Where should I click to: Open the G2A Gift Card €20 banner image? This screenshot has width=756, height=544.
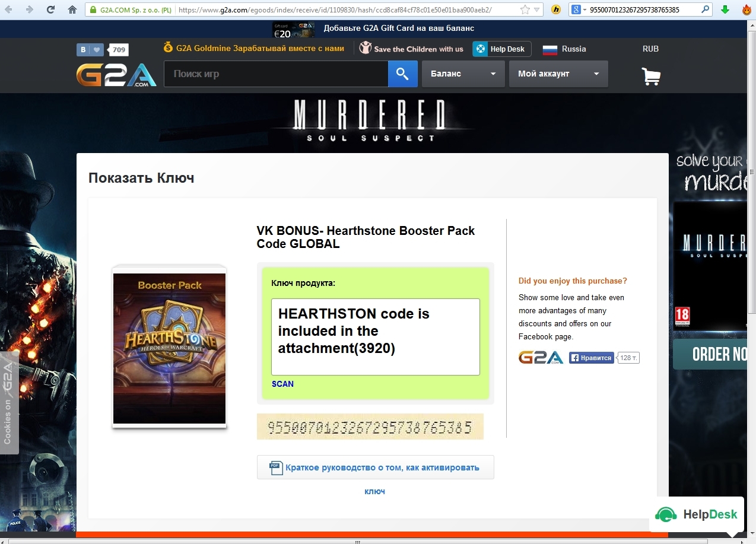click(x=293, y=29)
